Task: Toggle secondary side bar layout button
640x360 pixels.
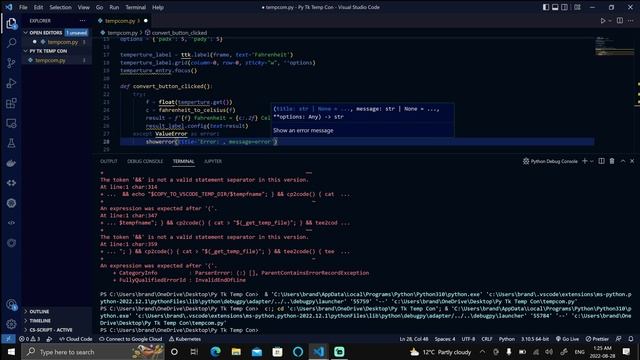Action: click(564, 7)
